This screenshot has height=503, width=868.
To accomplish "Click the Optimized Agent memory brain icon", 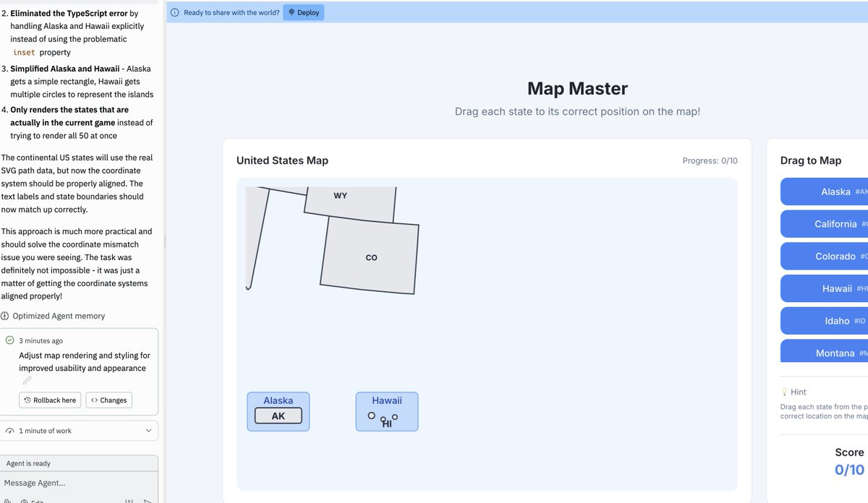I will [5, 316].
